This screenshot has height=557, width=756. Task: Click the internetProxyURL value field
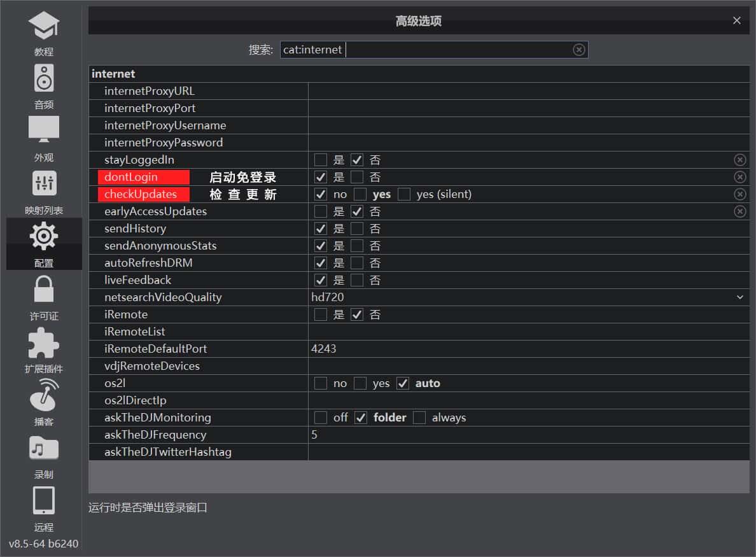[x=528, y=91]
